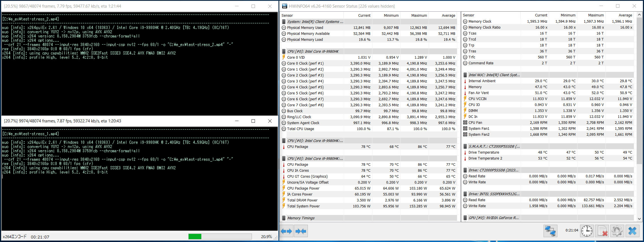
Task: Click the expand columns double-arrow button in HWiNFO
Action: [x=286, y=231]
